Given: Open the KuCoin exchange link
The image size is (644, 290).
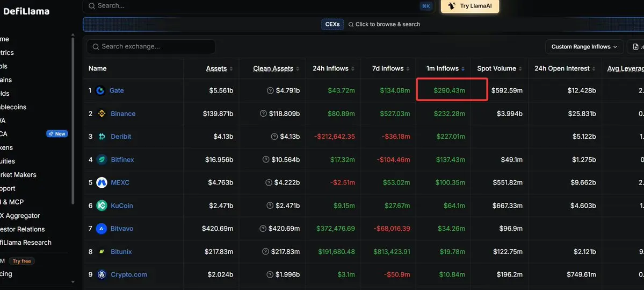Looking at the screenshot, I should click(x=121, y=206).
